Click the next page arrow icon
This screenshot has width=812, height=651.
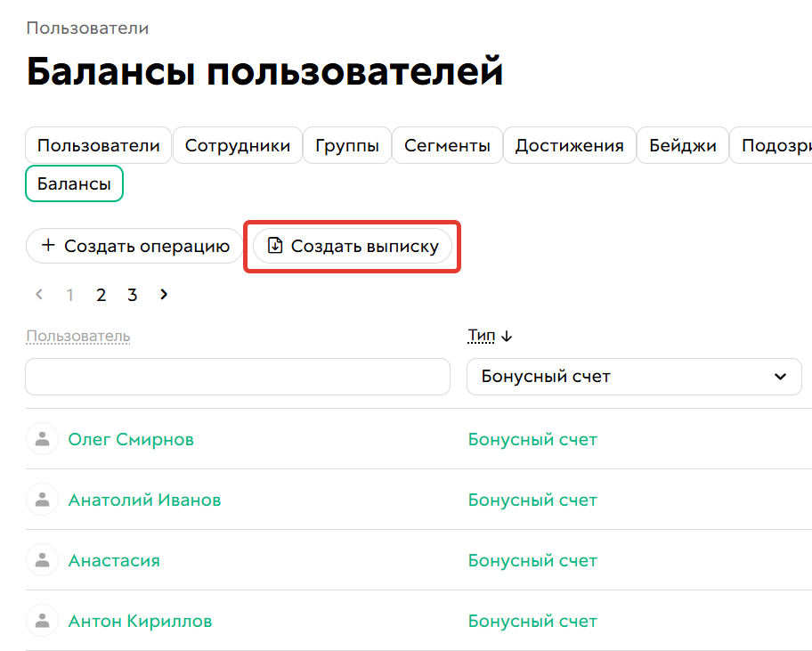164,294
